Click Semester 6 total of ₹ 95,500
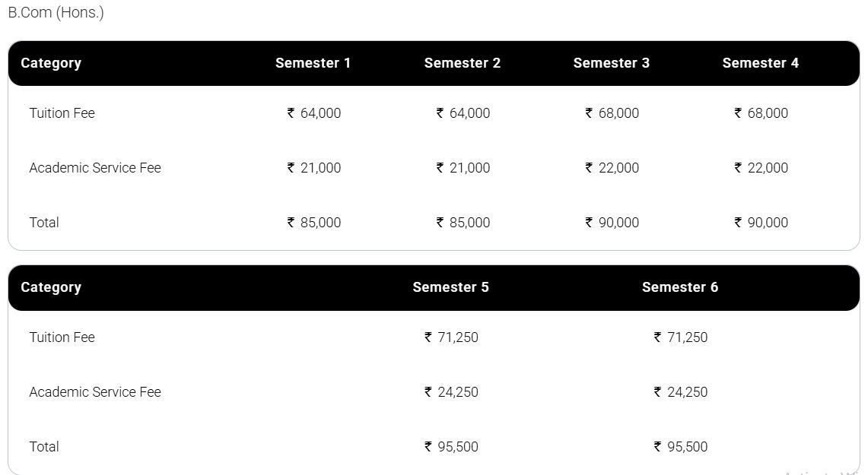The height and width of the screenshot is (475, 868). coord(681,447)
